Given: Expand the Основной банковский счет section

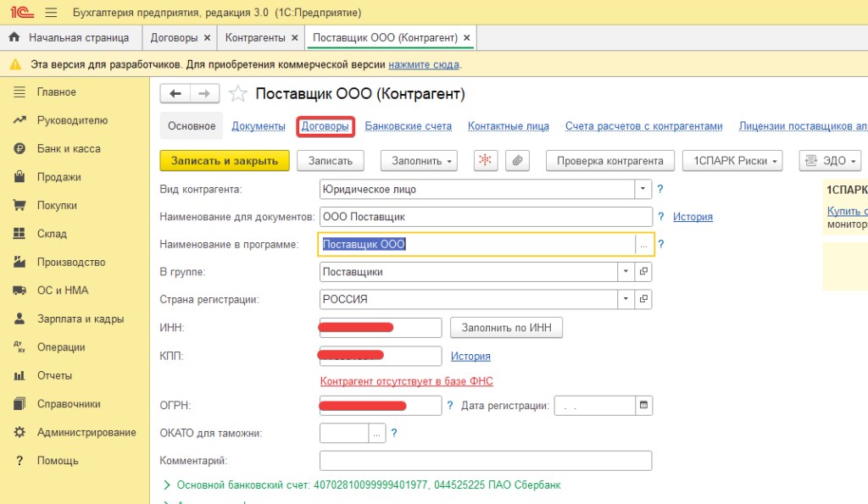Looking at the screenshot, I should (166, 485).
